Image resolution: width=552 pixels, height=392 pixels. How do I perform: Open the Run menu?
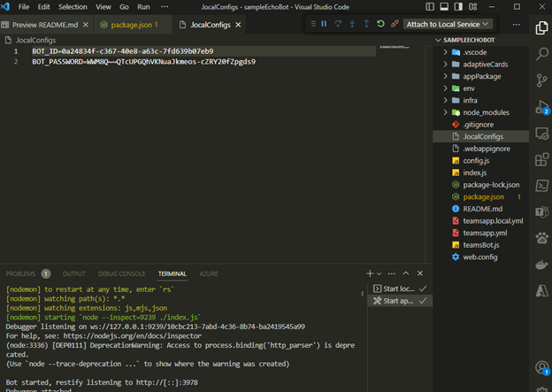pyautogui.click(x=143, y=7)
